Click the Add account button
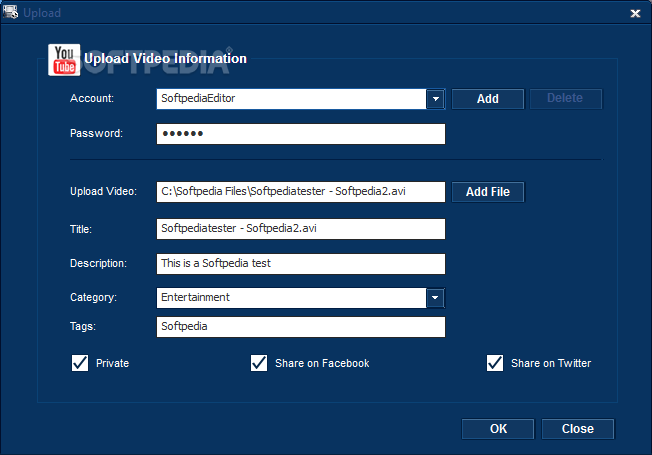Image resolution: width=652 pixels, height=455 pixels. 488,99
